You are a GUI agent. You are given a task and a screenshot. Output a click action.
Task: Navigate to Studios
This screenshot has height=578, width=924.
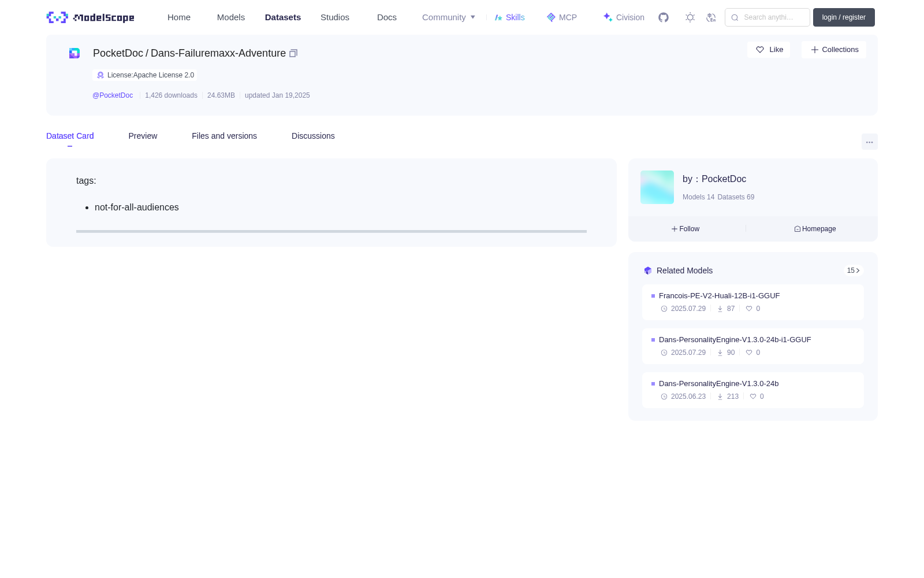335,17
